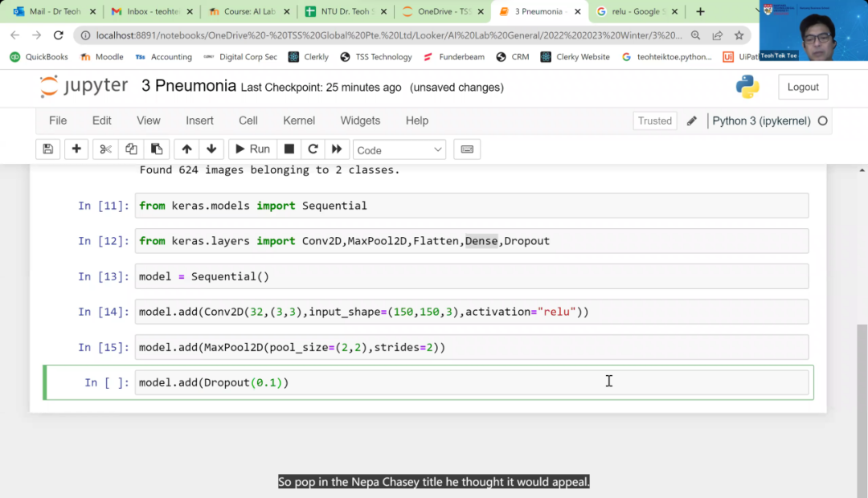The width and height of the screenshot is (868, 498).
Task: Open the cell type Code dropdown
Action: point(399,150)
